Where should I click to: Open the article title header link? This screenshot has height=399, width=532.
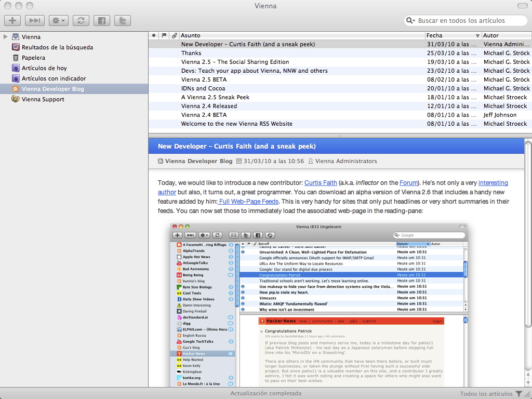tap(236, 146)
